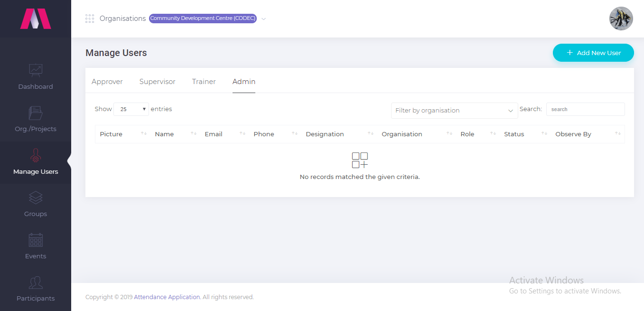Click 'No records matched the given criteria.' text
The width and height of the screenshot is (644, 311).
(360, 177)
